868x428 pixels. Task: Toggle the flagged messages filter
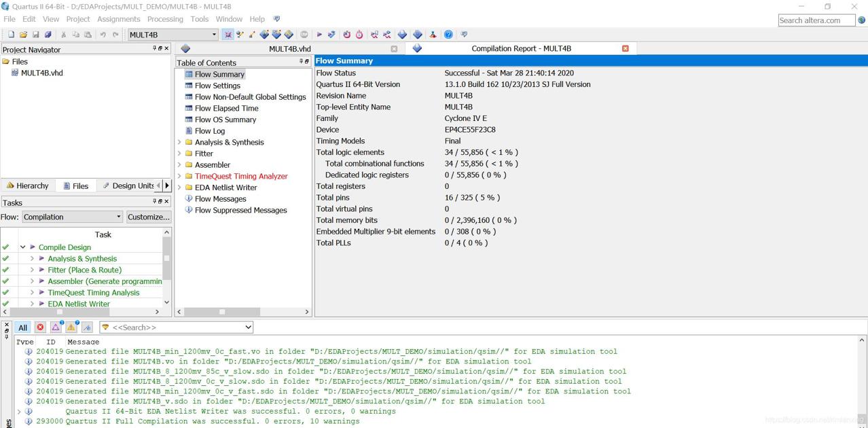87,327
